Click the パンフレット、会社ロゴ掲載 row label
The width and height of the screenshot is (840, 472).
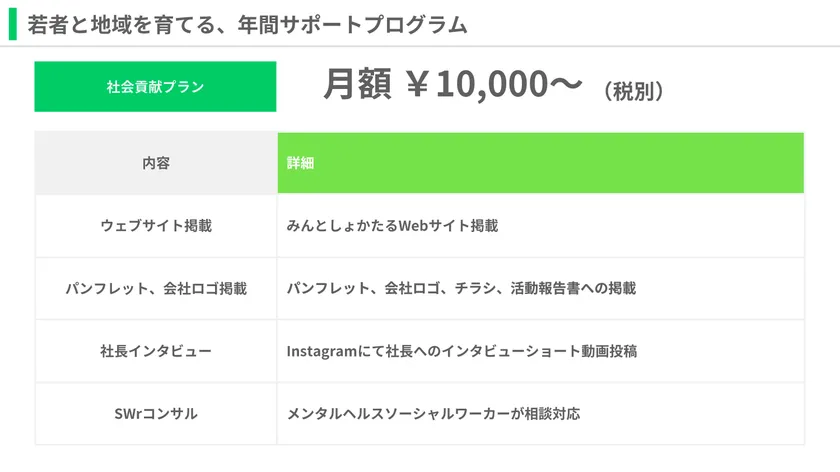coord(156,289)
